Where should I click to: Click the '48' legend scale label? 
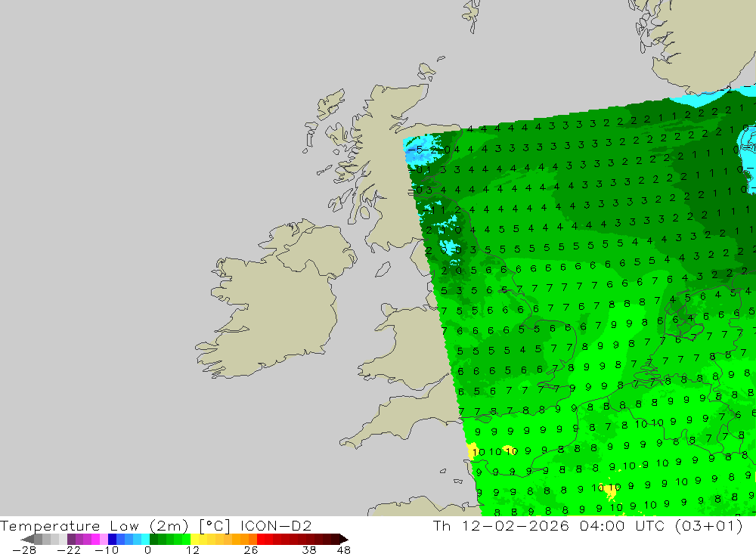343,550
